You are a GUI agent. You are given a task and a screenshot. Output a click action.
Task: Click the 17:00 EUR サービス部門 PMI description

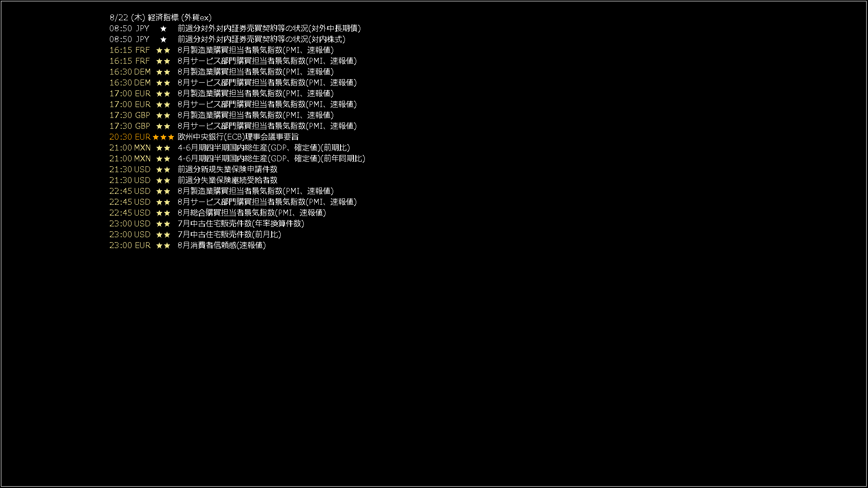click(x=267, y=104)
